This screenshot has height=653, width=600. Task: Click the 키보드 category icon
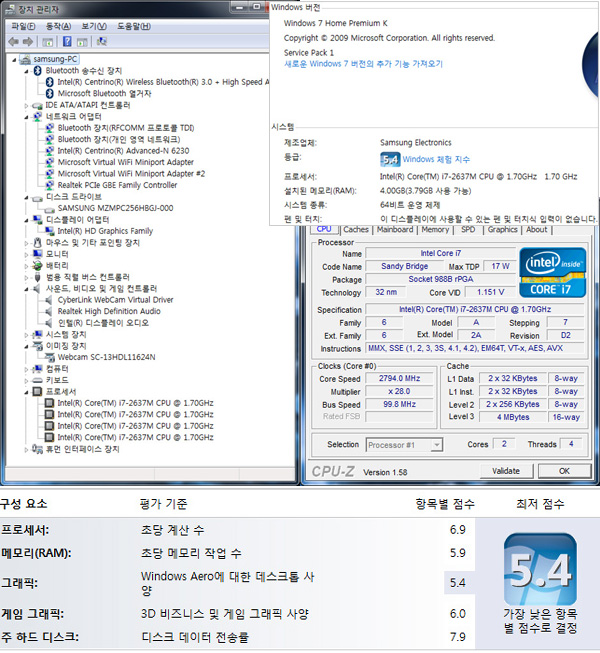(37, 380)
